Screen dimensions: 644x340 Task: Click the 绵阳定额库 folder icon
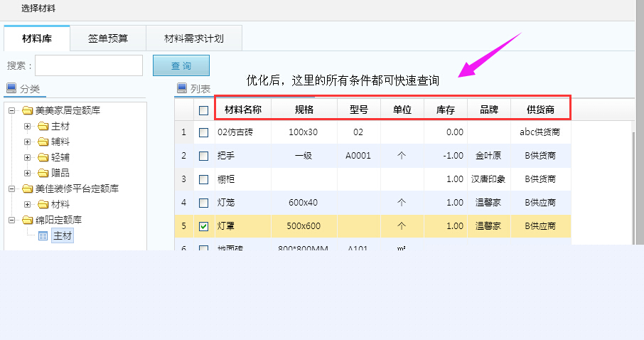pyautogui.click(x=28, y=220)
